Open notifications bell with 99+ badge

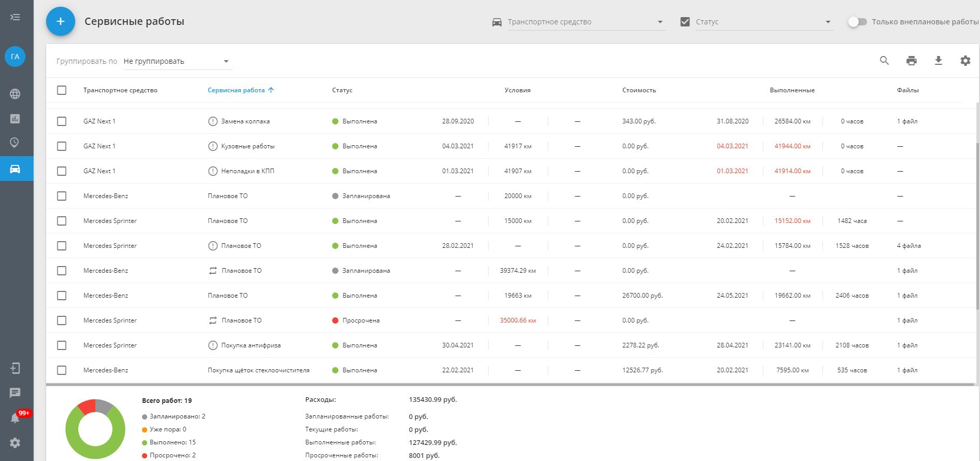coord(16,417)
